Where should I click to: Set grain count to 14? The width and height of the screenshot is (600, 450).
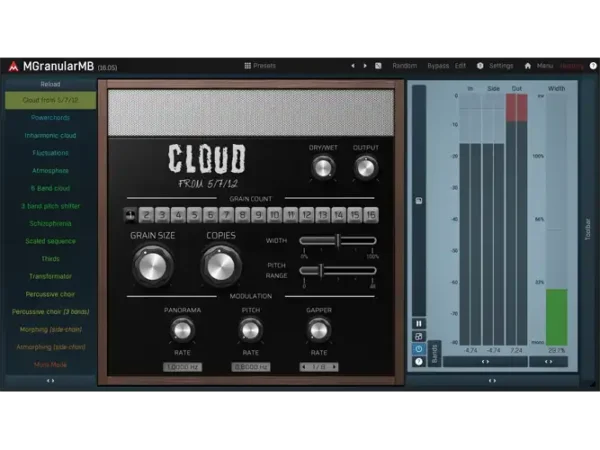[x=339, y=215]
